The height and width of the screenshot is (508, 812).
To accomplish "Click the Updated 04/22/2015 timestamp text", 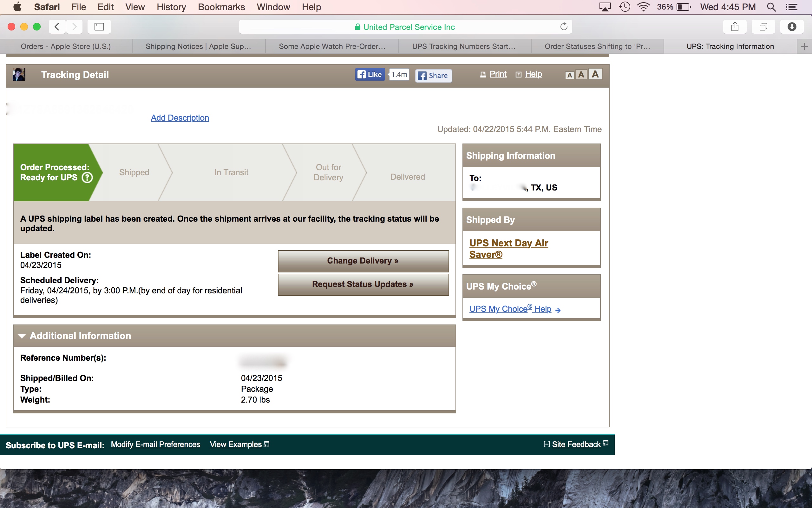I will click(520, 129).
